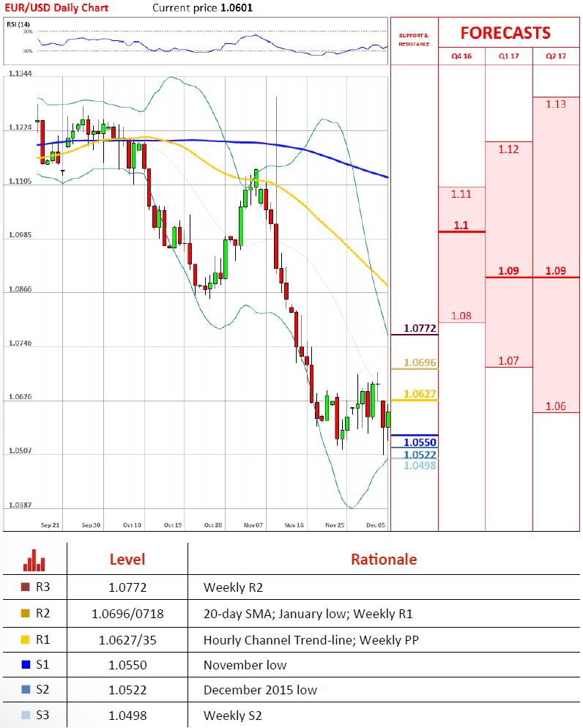Click the 1.0498 level cell in table
Viewport: 583px width, 728px height.
click(x=127, y=716)
